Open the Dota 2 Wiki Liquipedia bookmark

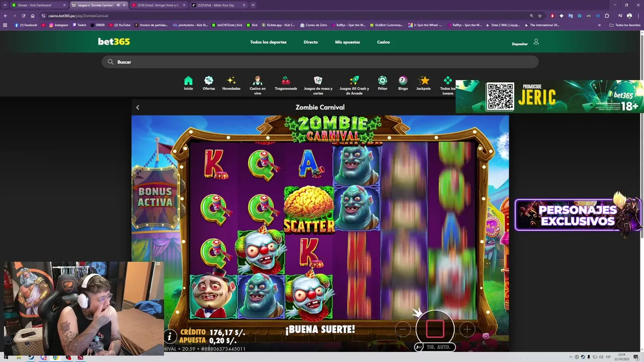(x=503, y=25)
